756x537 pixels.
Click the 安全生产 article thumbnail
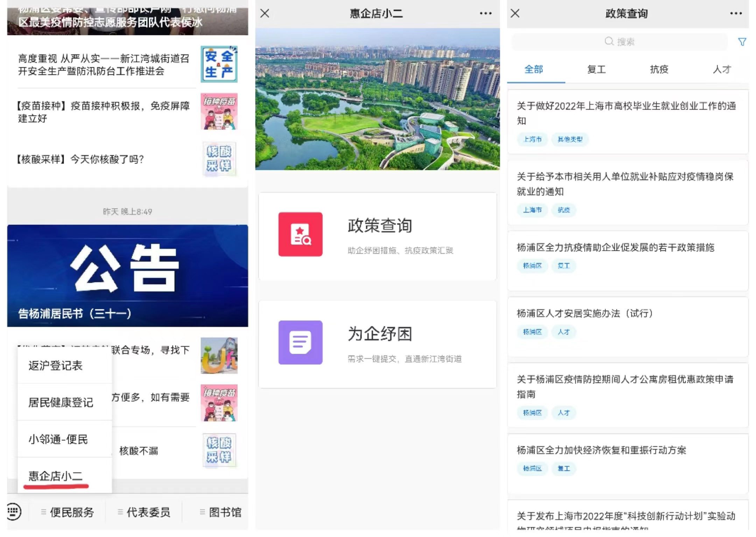(x=219, y=64)
